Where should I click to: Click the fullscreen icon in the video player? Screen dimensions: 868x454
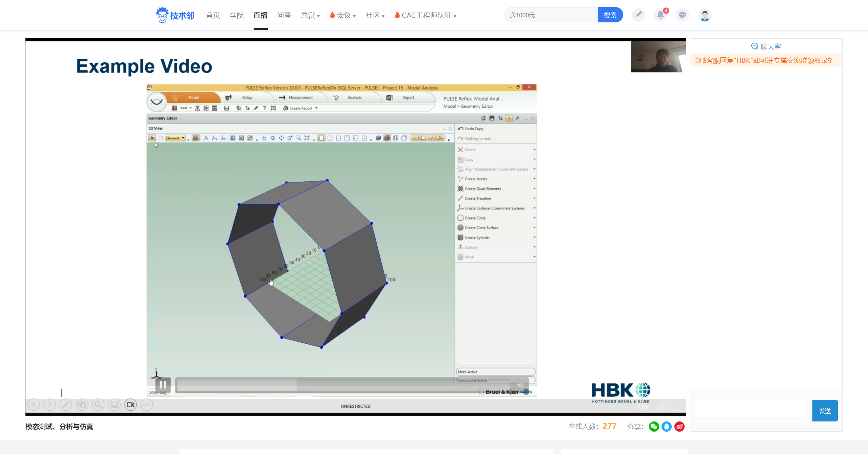pos(676,407)
